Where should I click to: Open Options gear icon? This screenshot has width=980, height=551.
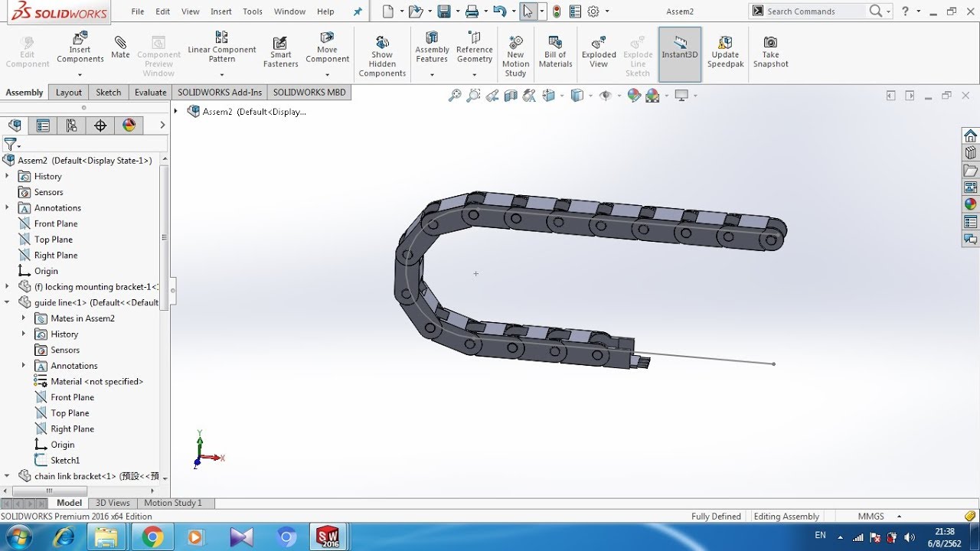(593, 11)
